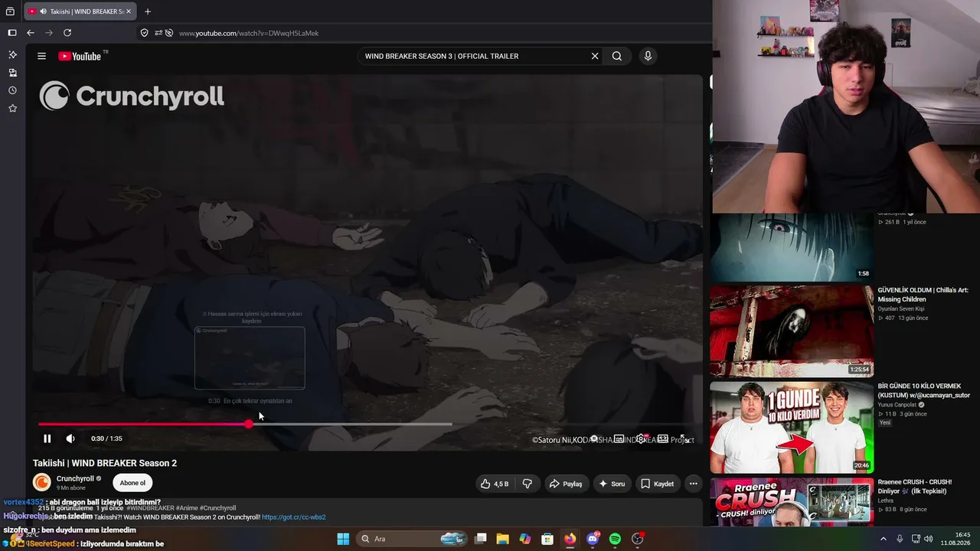
Task: Open GÜVENLİK OLDUM video title link
Action: click(x=923, y=295)
